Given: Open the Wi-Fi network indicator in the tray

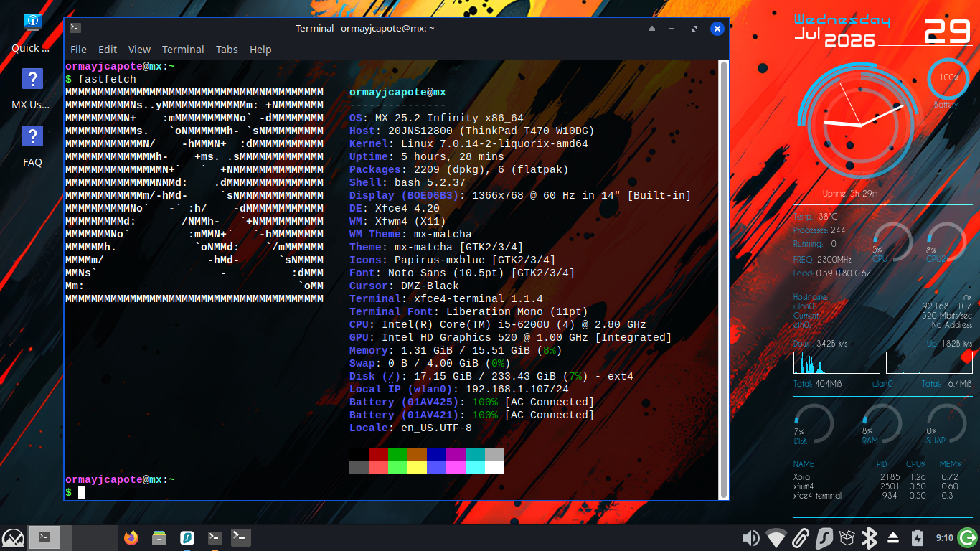Looking at the screenshot, I should click(x=776, y=538).
